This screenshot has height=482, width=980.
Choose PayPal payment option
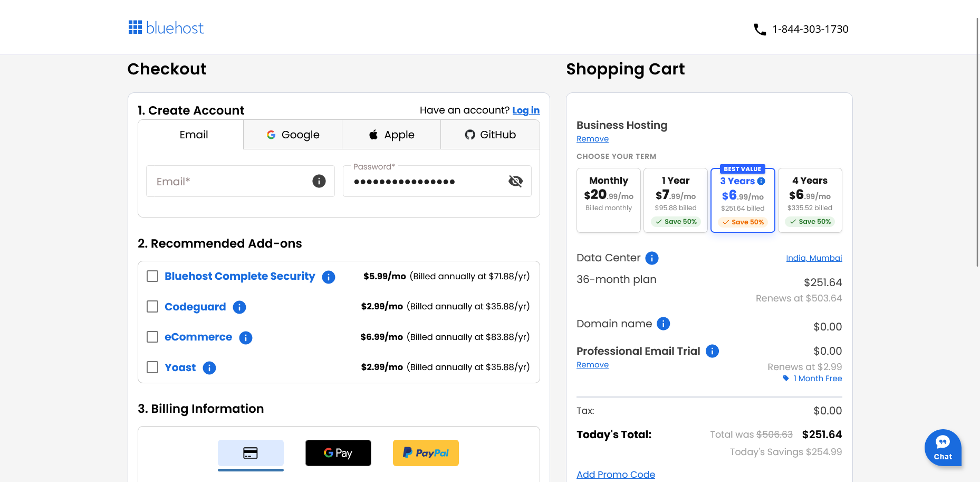coord(426,453)
